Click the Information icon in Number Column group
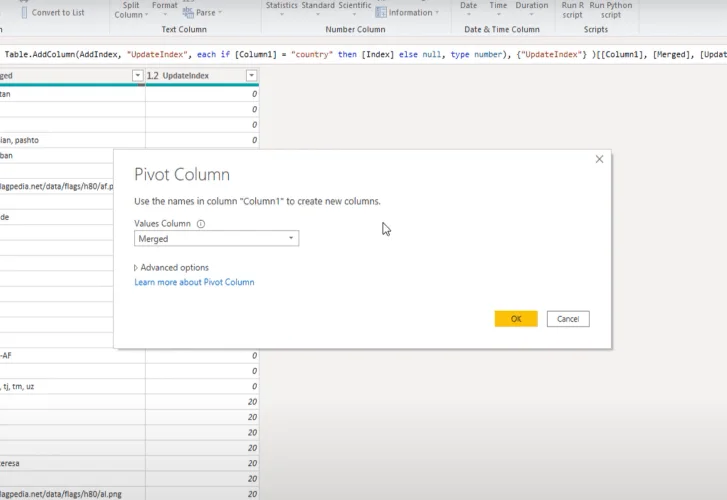Image resolution: width=727 pixels, height=500 pixels. (x=381, y=13)
